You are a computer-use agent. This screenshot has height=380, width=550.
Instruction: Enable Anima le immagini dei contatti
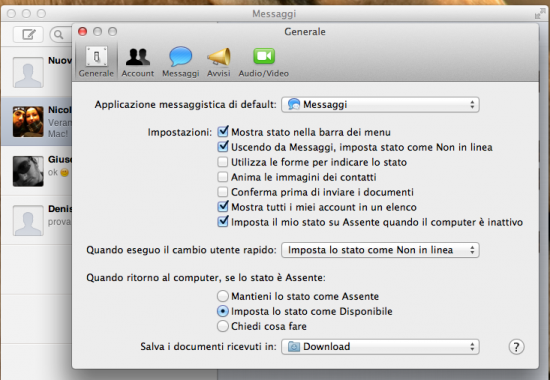click(223, 177)
